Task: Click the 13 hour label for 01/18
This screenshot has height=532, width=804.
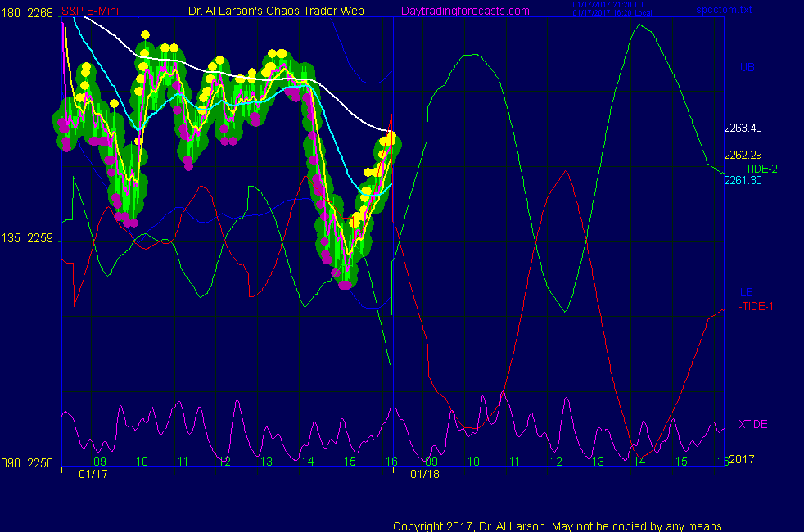Action: tap(598, 462)
